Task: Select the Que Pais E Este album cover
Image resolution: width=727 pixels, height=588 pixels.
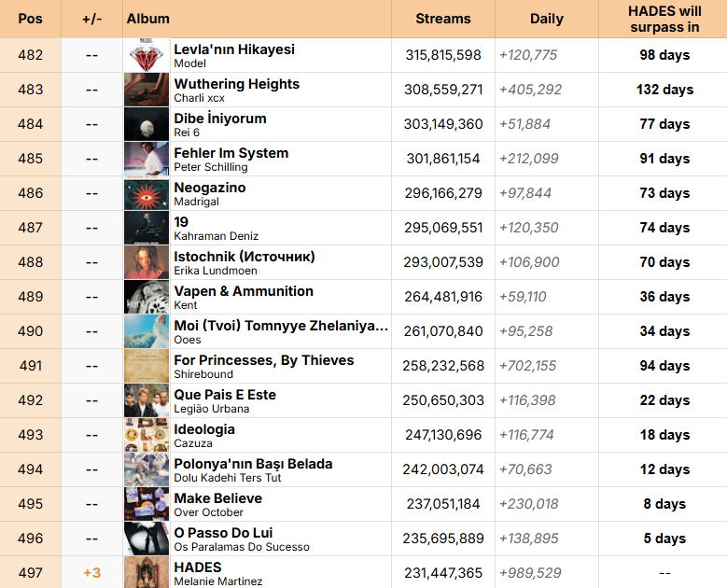Action: [x=147, y=400]
